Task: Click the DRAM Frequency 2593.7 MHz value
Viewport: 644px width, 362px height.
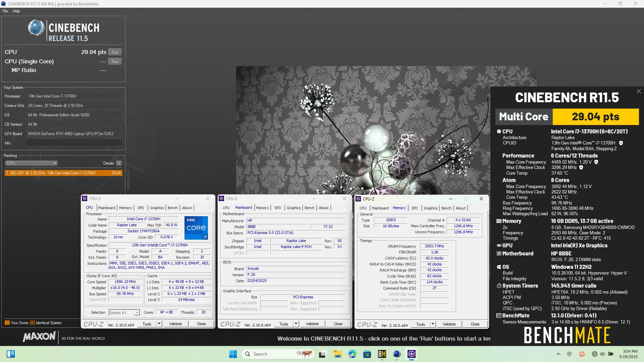Action: [x=434, y=246]
